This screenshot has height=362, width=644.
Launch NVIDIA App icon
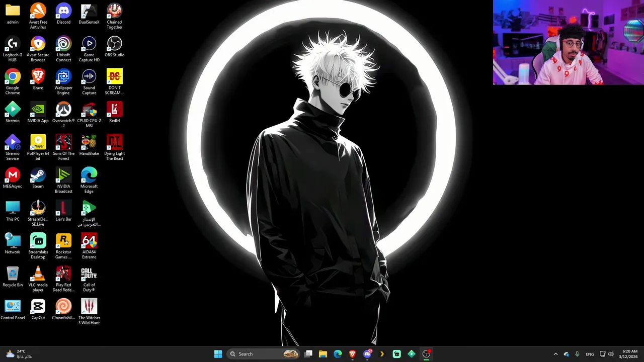[38, 113]
